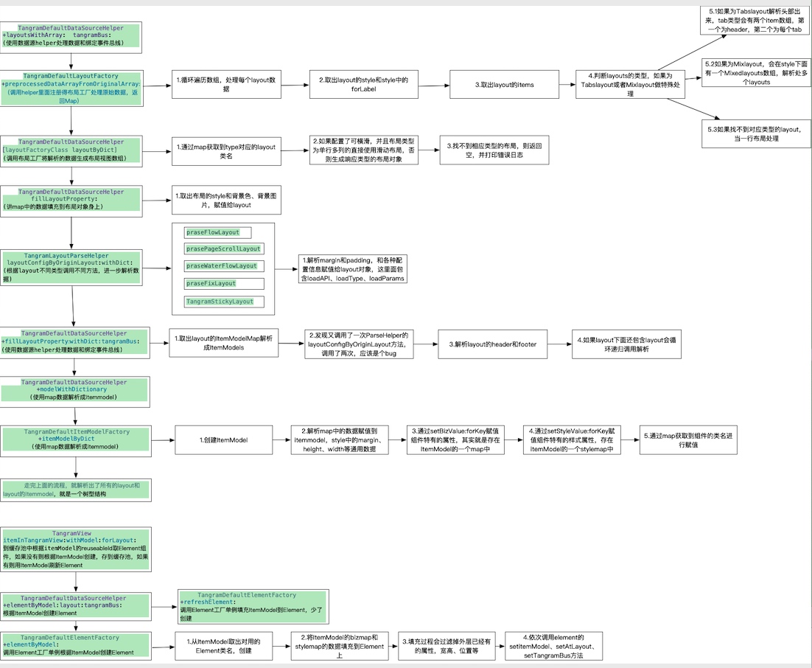The height and width of the screenshot is (668, 812).
Task: Click the '1.通过map获取到type对应的layout类名' box
Action: (x=226, y=151)
